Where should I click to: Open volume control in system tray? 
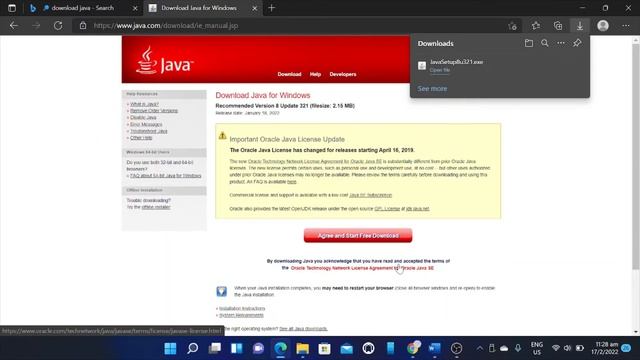[567, 348]
